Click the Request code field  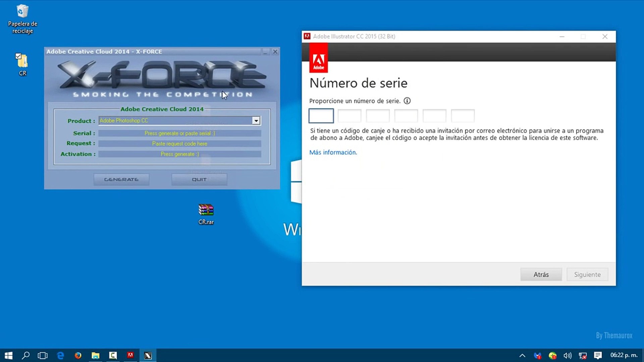click(179, 143)
